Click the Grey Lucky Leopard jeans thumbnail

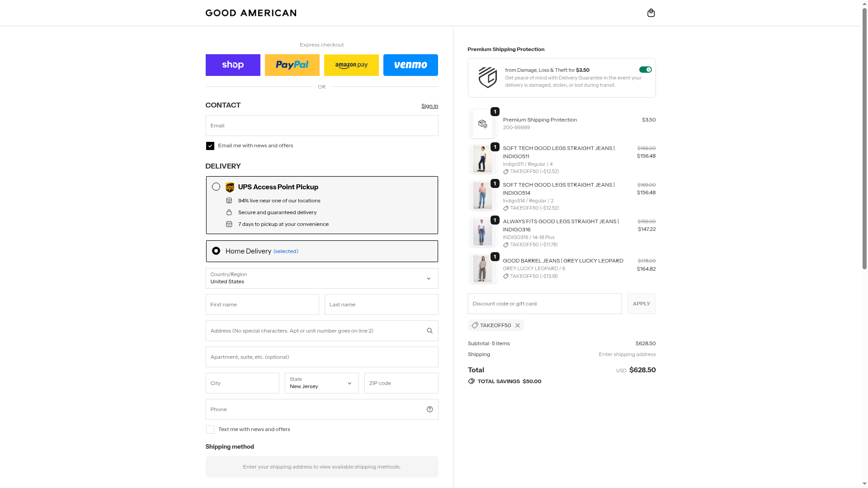point(482,269)
